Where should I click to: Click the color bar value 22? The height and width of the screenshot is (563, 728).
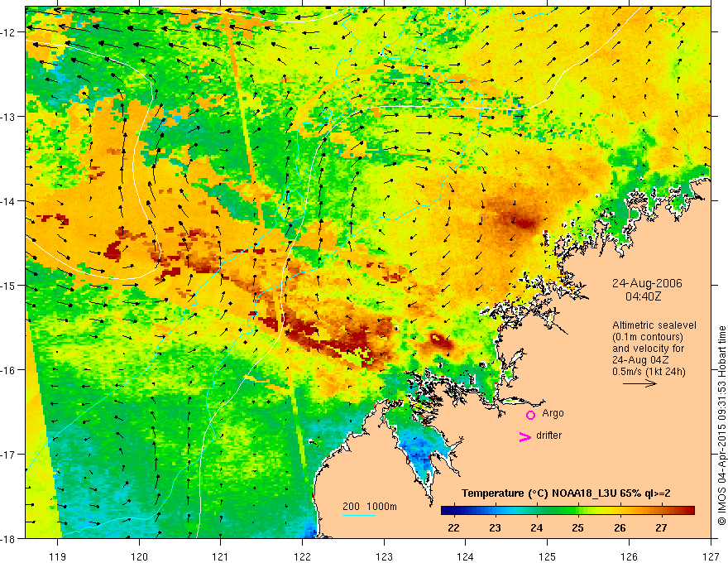453,527
